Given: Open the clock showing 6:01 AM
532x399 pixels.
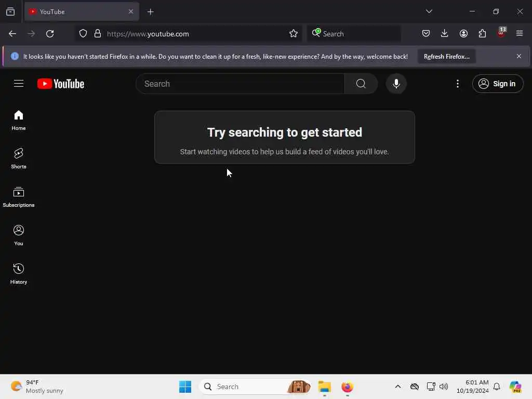Looking at the screenshot, I should coord(473,387).
